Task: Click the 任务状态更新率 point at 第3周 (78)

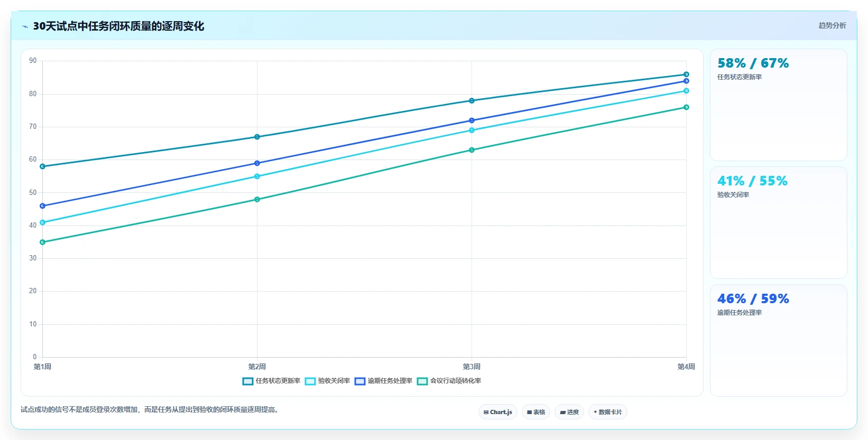Action: point(472,101)
